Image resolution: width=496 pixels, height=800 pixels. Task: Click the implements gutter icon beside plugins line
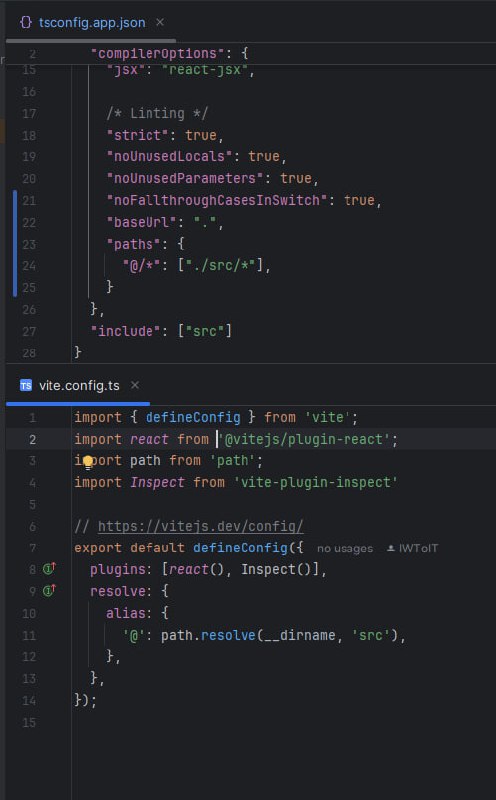point(49,568)
